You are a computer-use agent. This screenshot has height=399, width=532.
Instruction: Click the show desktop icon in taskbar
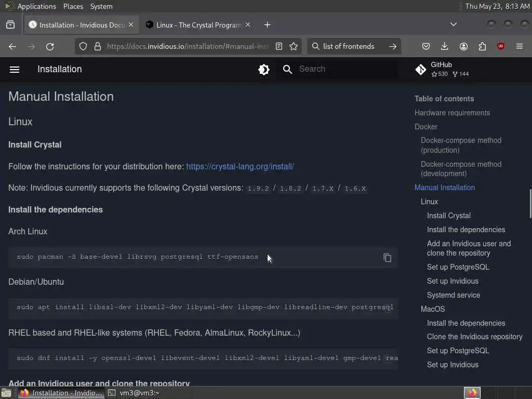pyautogui.click(x=6, y=393)
